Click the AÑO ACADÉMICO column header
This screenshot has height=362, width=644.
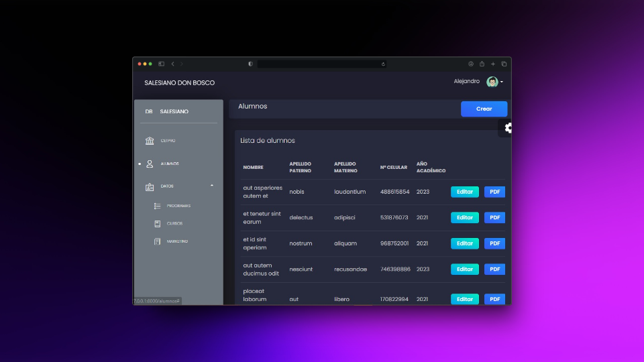431,168
